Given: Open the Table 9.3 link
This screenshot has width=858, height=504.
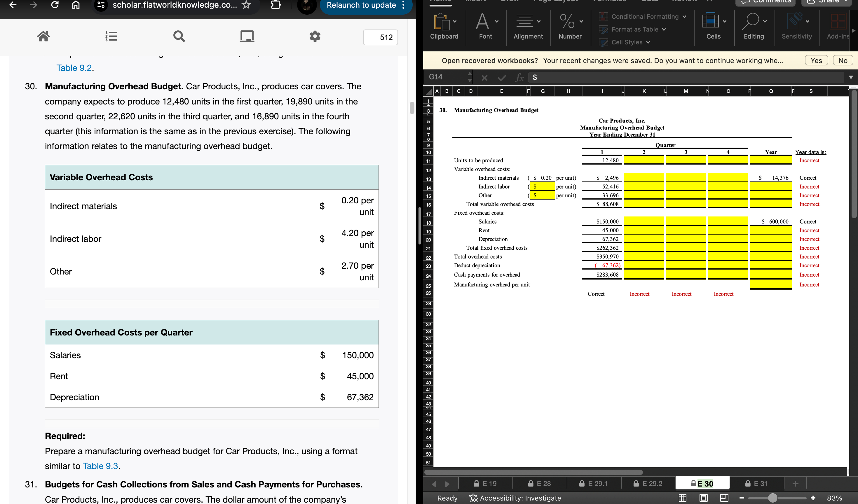Looking at the screenshot, I should click(100, 466).
